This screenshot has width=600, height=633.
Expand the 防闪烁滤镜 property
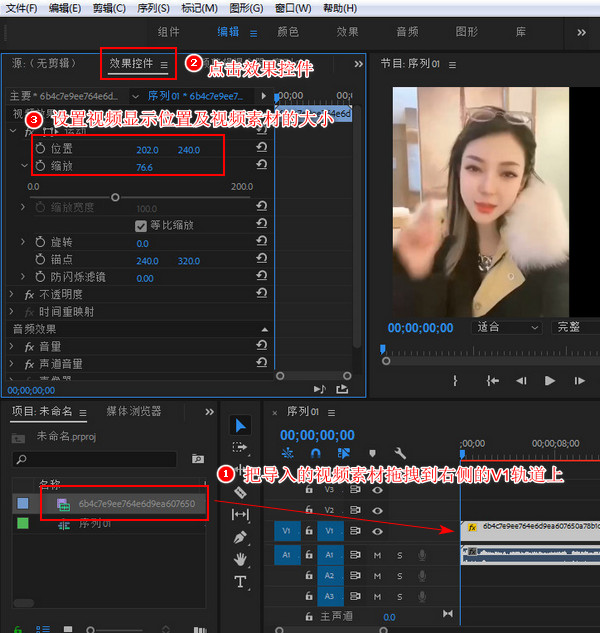click(23, 276)
